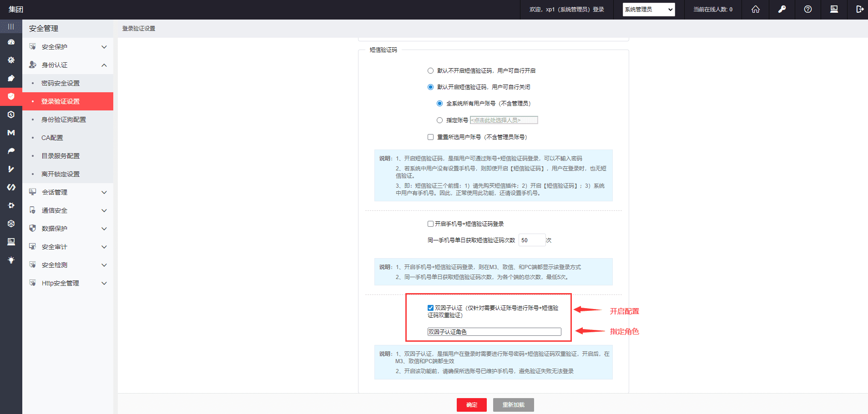This screenshot has width=868, height=414.
Task: Open the hexagon lightning icon in sidebar
Action: tap(11, 115)
